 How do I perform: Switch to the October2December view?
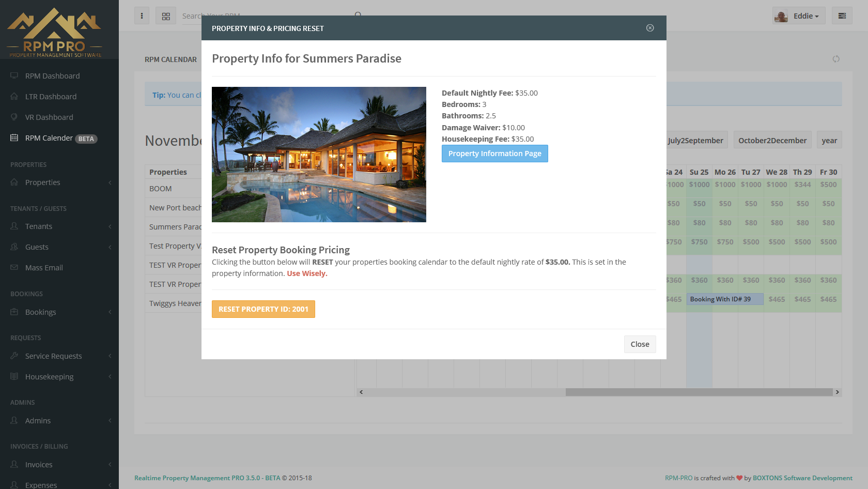tap(772, 140)
